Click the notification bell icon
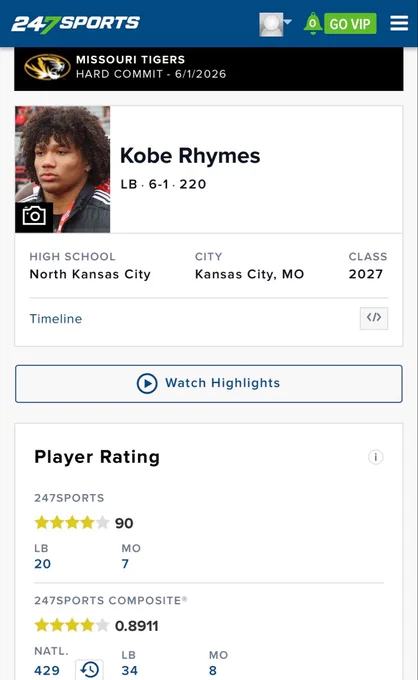The height and width of the screenshot is (680, 418). (x=313, y=23)
